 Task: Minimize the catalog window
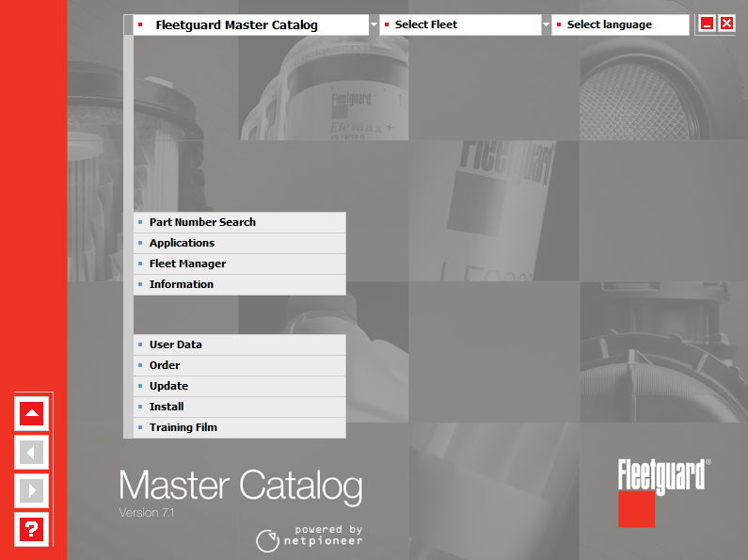pyautogui.click(x=708, y=24)
